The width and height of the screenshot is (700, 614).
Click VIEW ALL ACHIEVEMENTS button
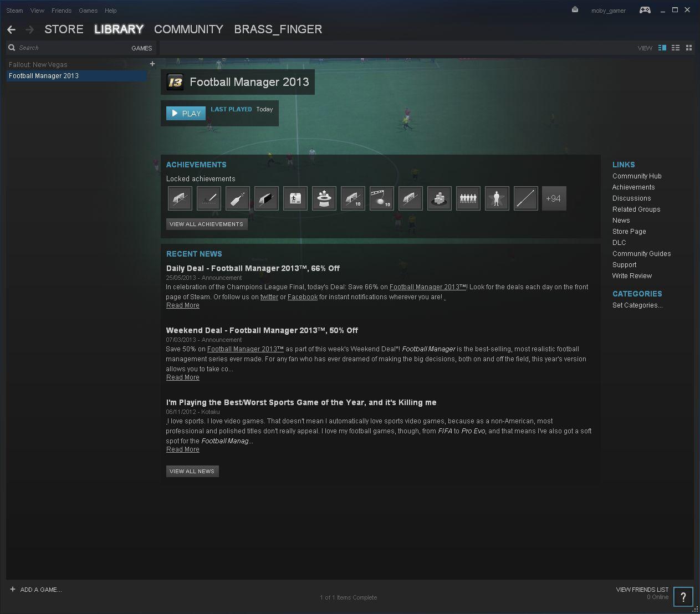(x=207, y=224)
